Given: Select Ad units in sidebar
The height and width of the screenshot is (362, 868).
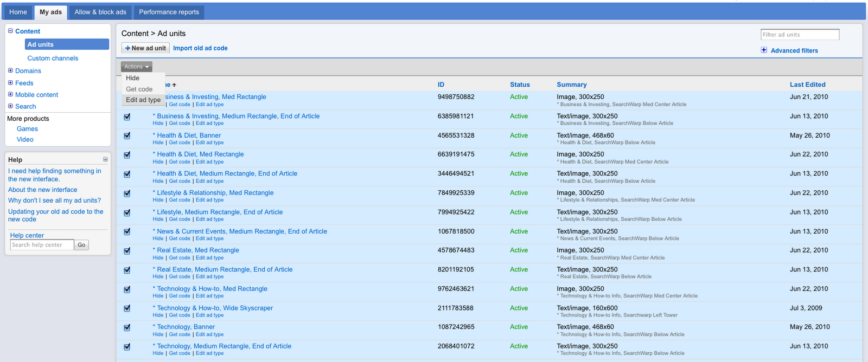Looking at the screenshot, I should pos(67,44).
